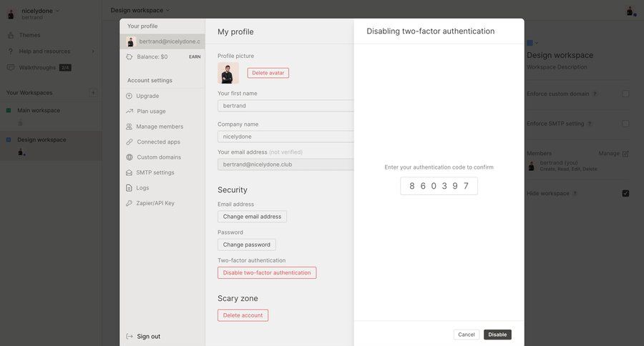Click Sign out
644x346 pixels.
point(148,336)
